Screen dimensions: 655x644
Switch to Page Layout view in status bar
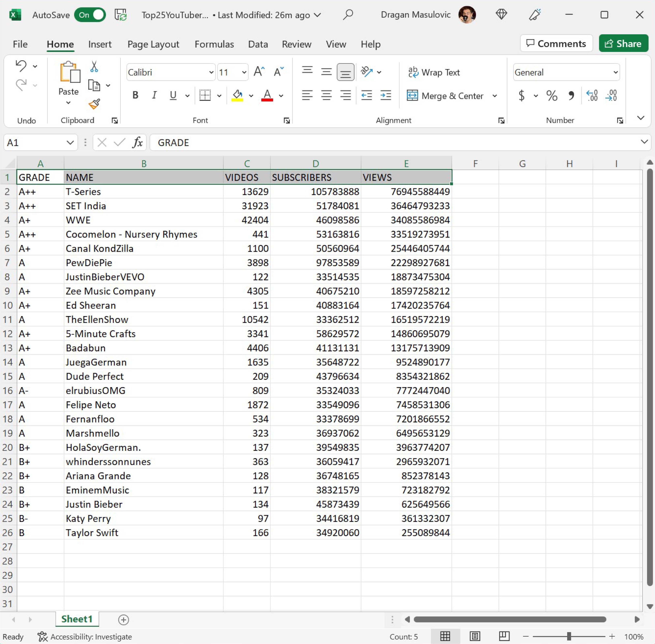pos(475,636)
